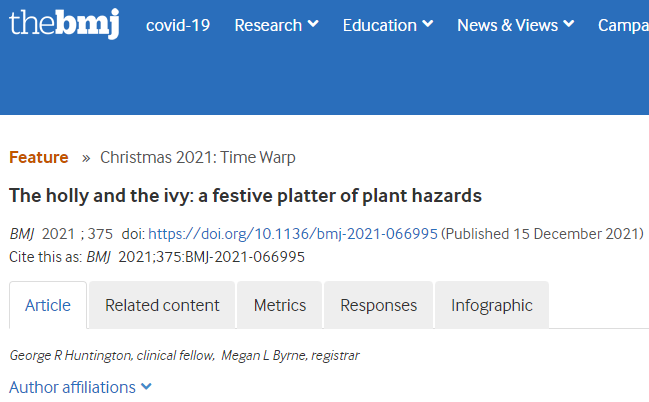
Task: Open the Infographic tab
Action: point(492,305)
